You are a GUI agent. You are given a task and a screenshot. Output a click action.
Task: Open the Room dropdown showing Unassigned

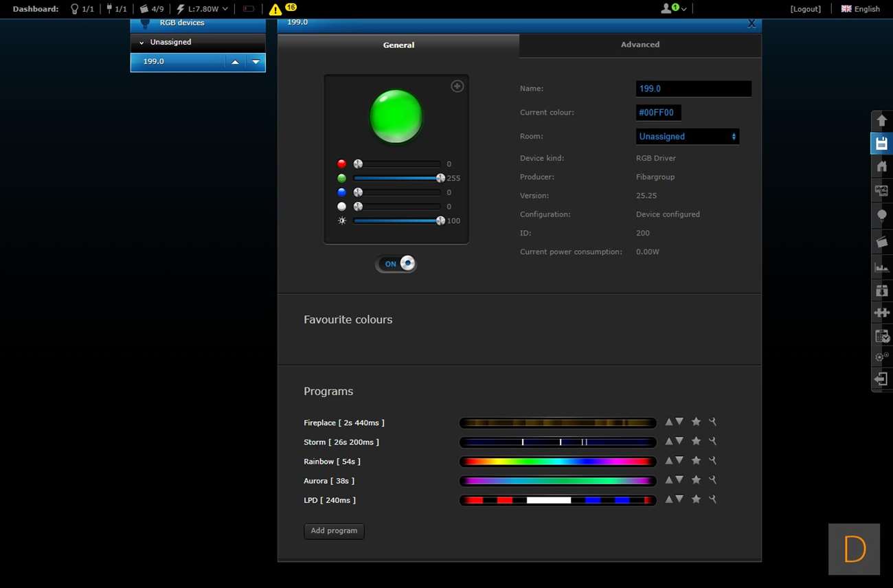(687, 137)
